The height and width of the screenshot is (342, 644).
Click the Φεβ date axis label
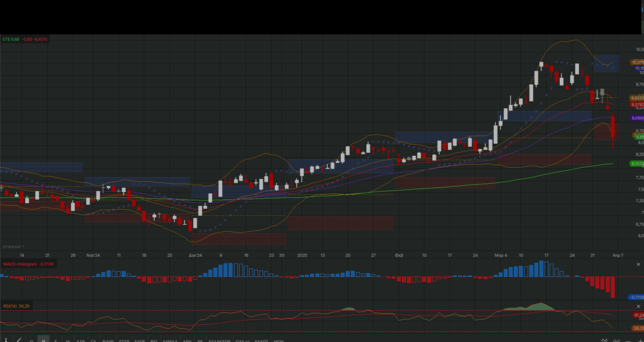point(399,255)
